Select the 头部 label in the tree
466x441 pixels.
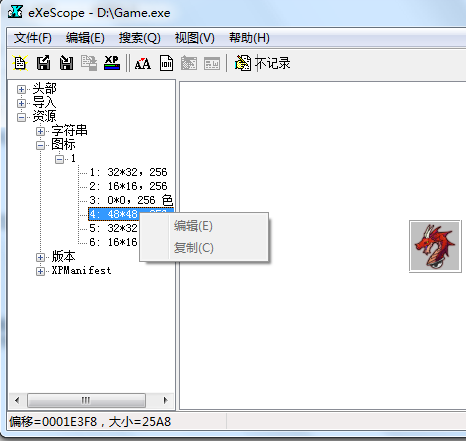click(x=44, y=89)
